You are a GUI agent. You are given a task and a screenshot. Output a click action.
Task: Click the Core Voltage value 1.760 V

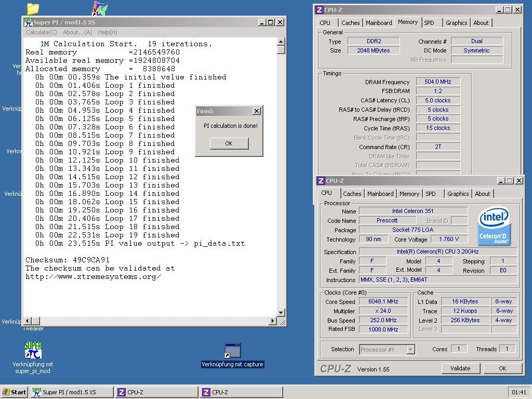[449, 239]
